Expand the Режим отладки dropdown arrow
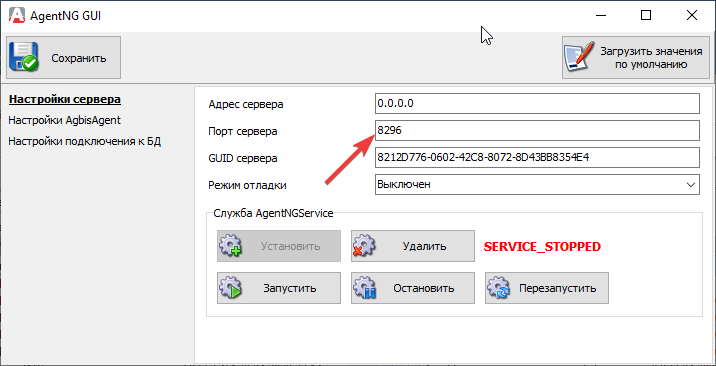Image resolution: width=716 pixels, height=366 pixels. tap(690, 185)
